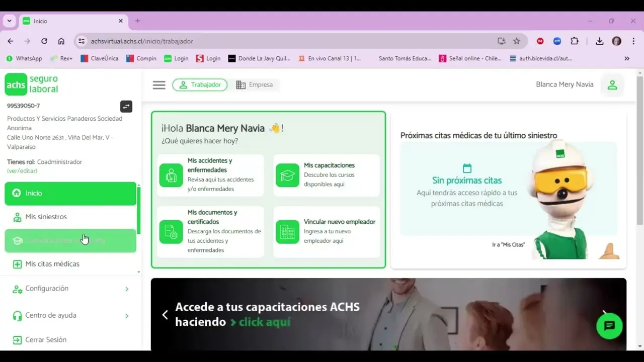Click the building icon for Vincular nuevo empleador
Image resolution: width=644 pixels, height=362 pixels.
[x=287, y=232]
